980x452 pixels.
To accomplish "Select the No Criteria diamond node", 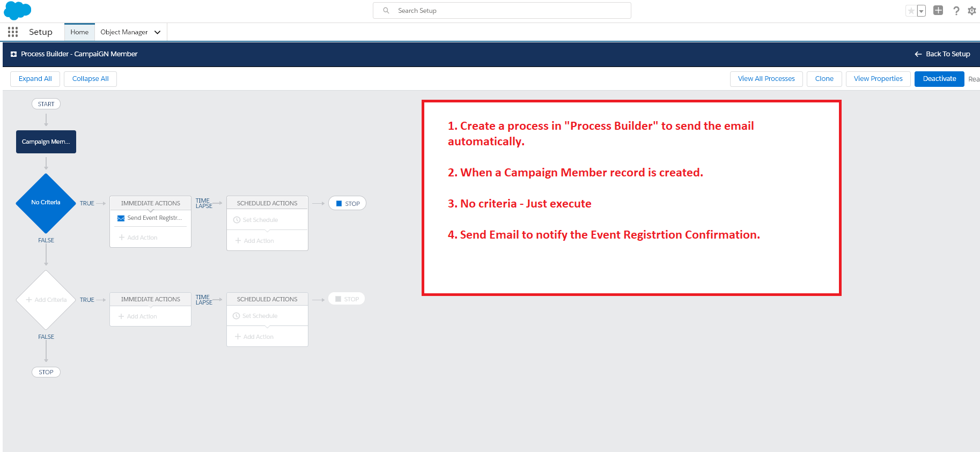I will point(46,203).
